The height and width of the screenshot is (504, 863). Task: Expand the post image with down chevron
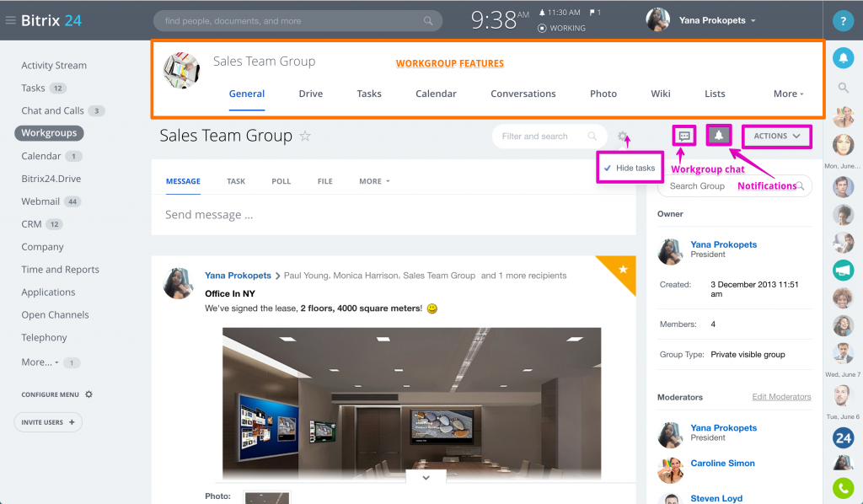pos(426,477)
